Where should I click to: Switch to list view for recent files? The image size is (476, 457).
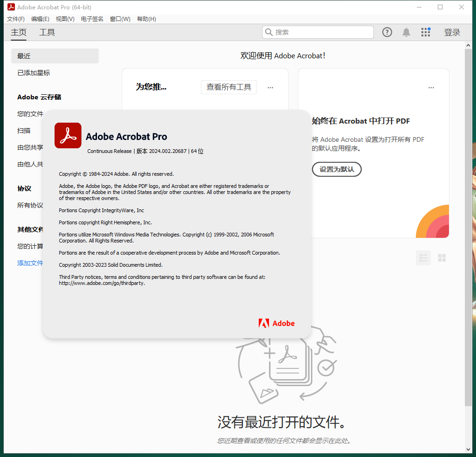point(423,257)
